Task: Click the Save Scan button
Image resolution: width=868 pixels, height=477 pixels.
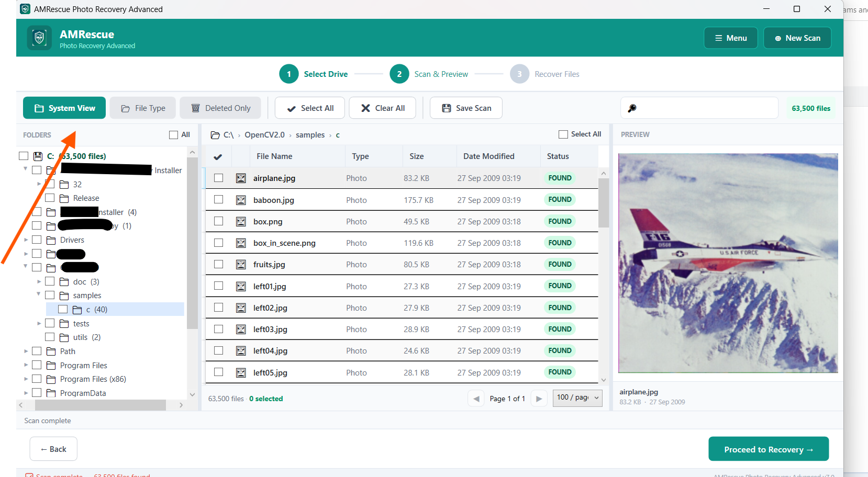Action: [x=466, y=108]
